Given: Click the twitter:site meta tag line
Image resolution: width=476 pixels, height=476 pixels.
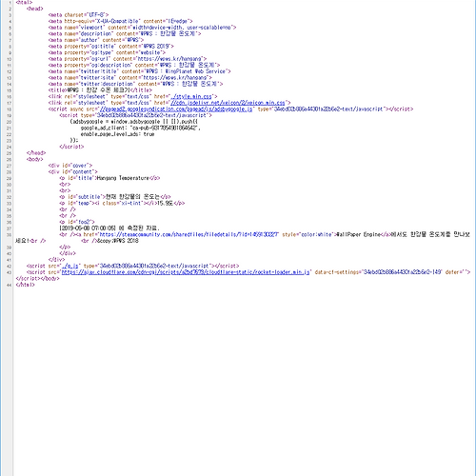Looking at the screenshot, I should click(x=129, y=78).
